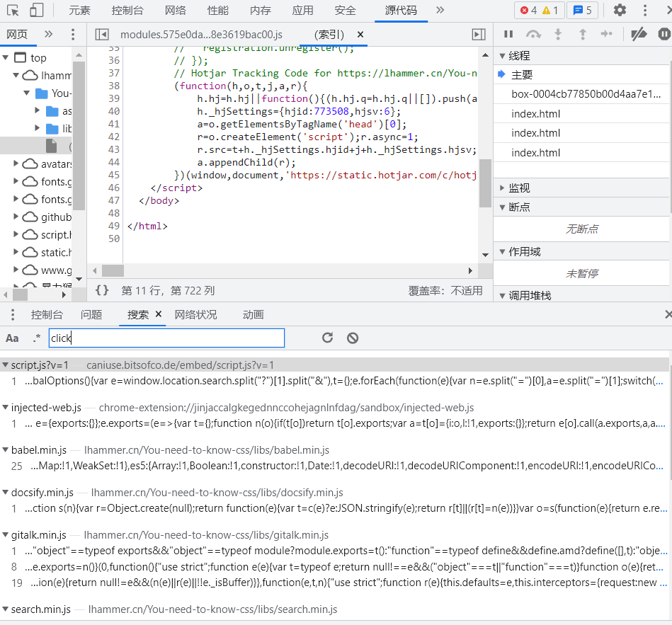Click the refresh search results icon
The height and width of the screenshot is (625, 672).
(327, 338)
